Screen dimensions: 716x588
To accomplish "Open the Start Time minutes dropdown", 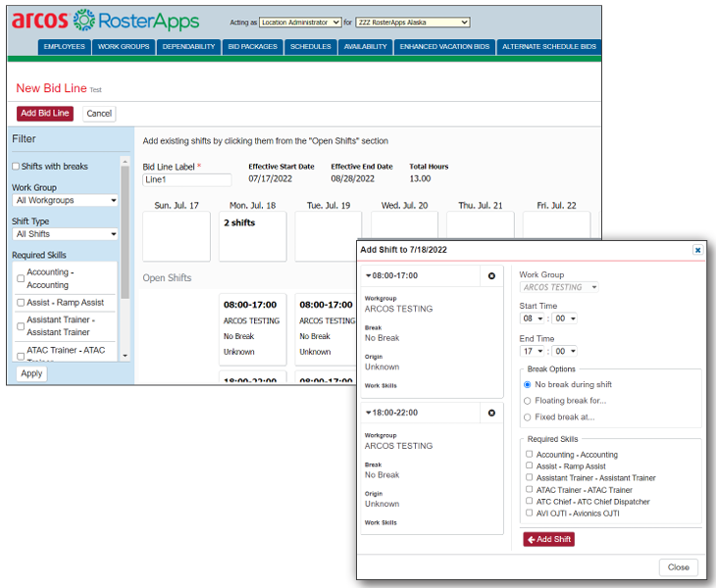I will (x=564, y=318).
